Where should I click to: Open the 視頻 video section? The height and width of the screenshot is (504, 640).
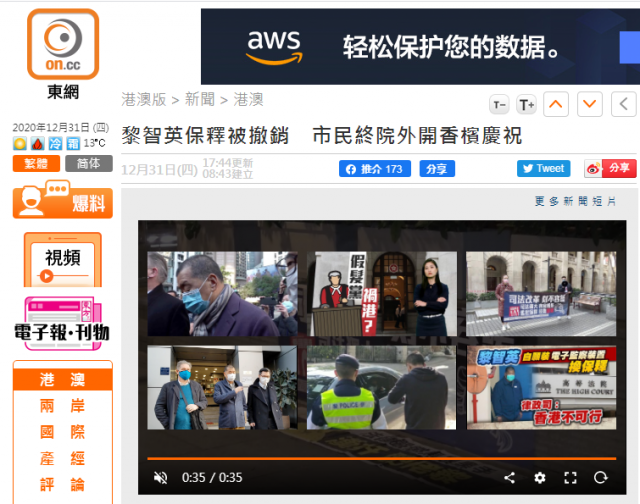(x=63, y=260)
